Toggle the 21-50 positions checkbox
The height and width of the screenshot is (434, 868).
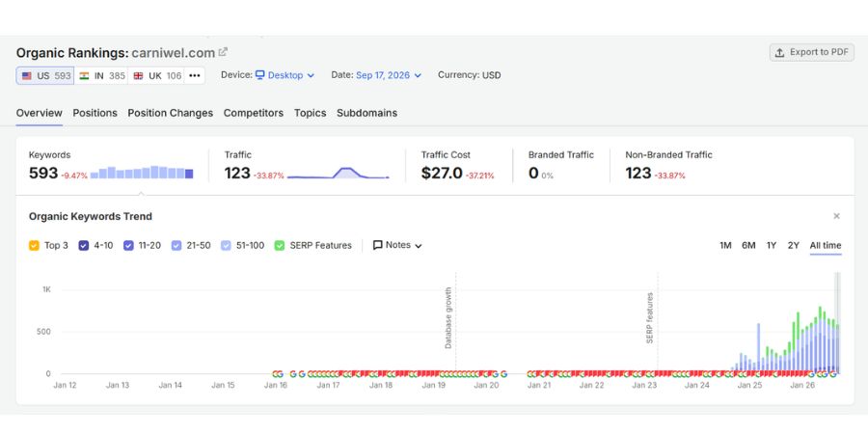pyautogui.click(x=176, y=245)
